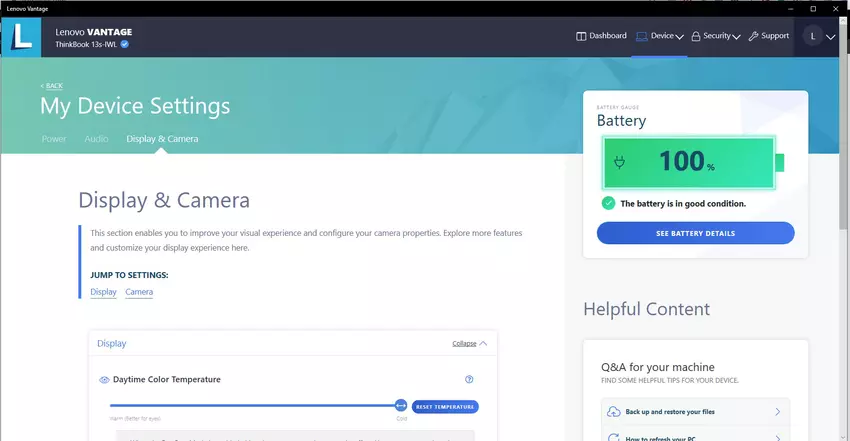Open help for Daytime Color Temperature
The image size is (850, 441).
coord(469,380)
